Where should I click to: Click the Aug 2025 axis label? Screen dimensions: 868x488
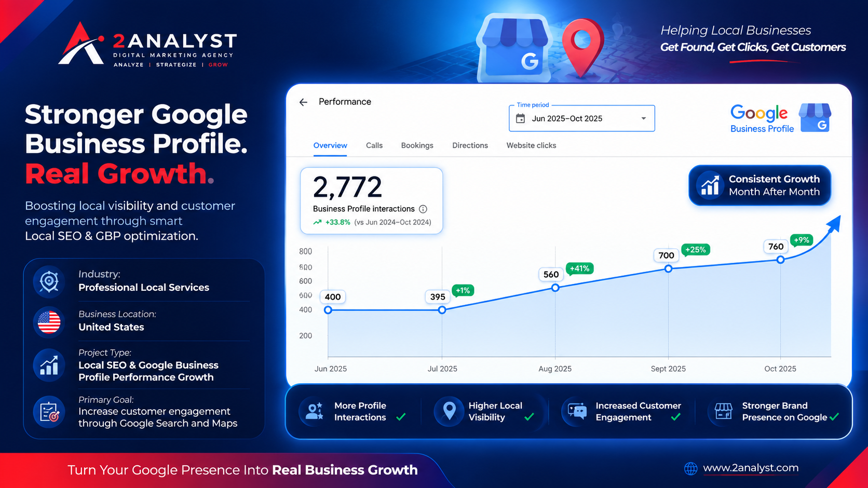click(x=555, y=369)
